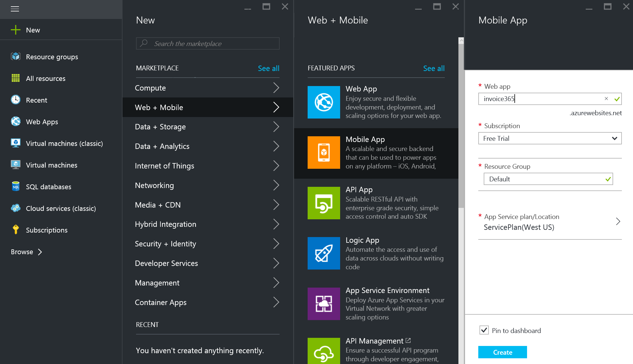This screenshot has height=364, width=633.
Task: Click the Web + Mobile blade scrollbar
Action: click(x=461, y=126)
